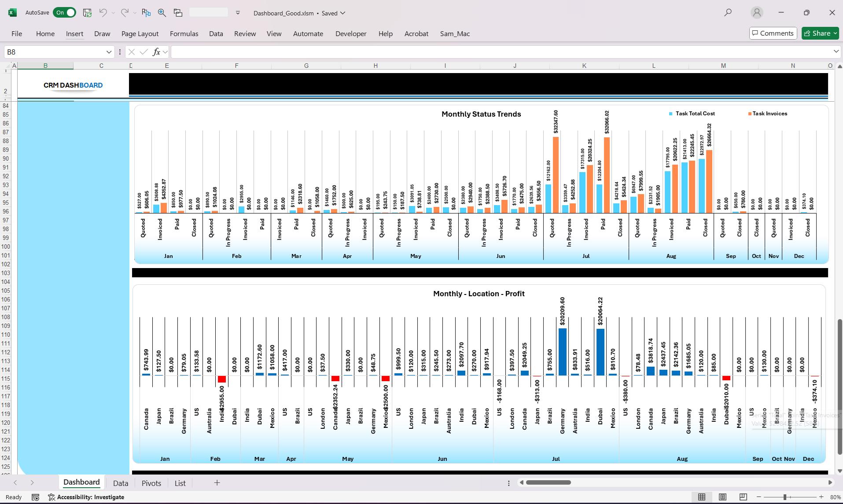The height and width of the screenshot is (504, 843).
Task: Open the Comments pane button
Action: coord(773,33)
